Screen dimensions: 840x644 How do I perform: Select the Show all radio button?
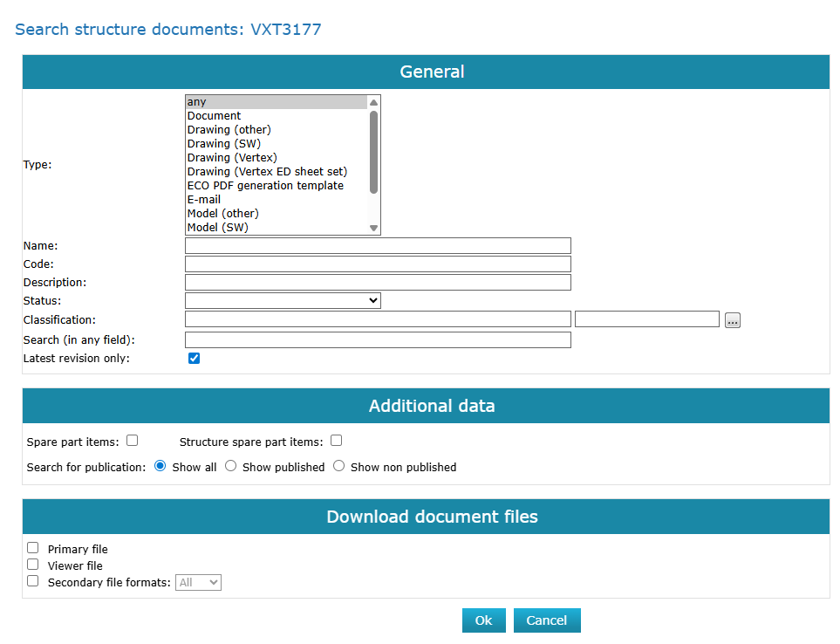[160, 466]
